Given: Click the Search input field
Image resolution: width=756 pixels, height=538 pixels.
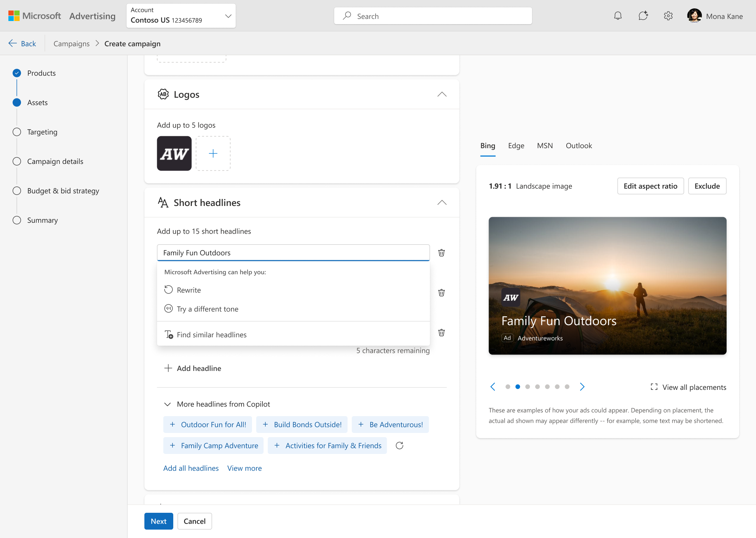Looking at the screenshot, I should (x=433, y=16).
